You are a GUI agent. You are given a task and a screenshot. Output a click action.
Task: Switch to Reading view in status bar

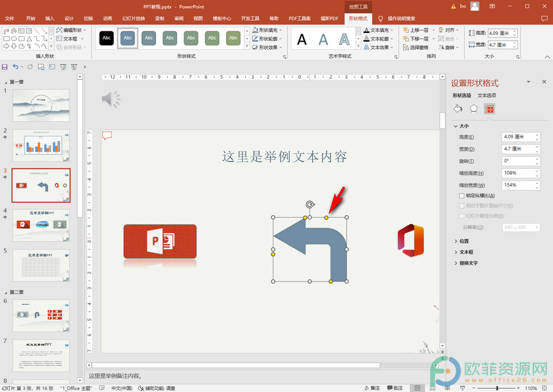pos(447,388)
